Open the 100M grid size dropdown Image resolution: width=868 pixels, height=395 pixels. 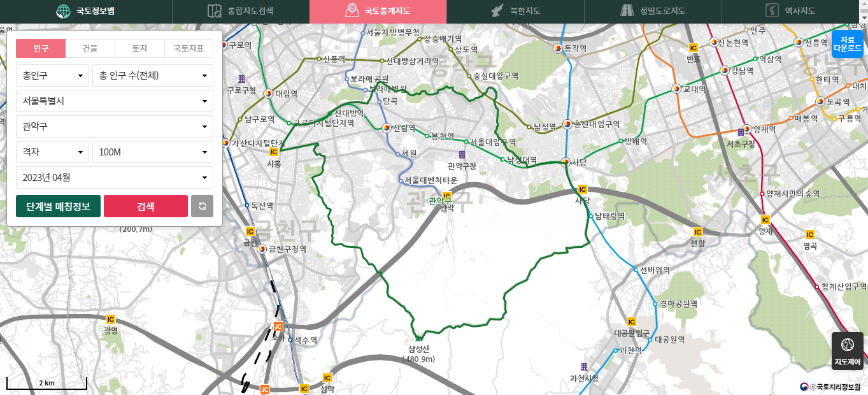point(153,152)
